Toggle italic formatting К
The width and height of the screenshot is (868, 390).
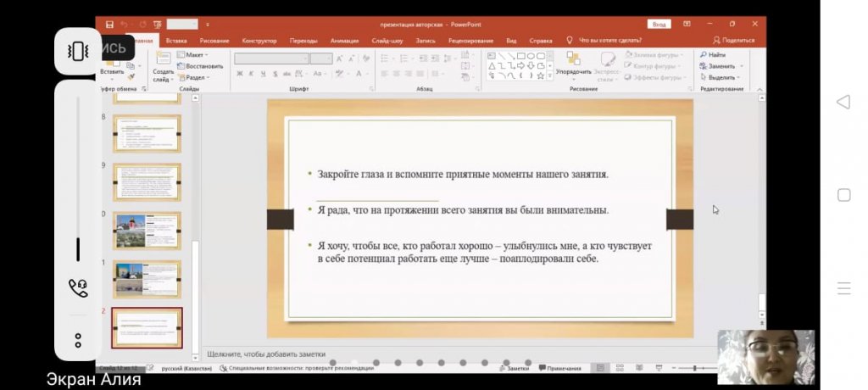click(x=251, y=74)
